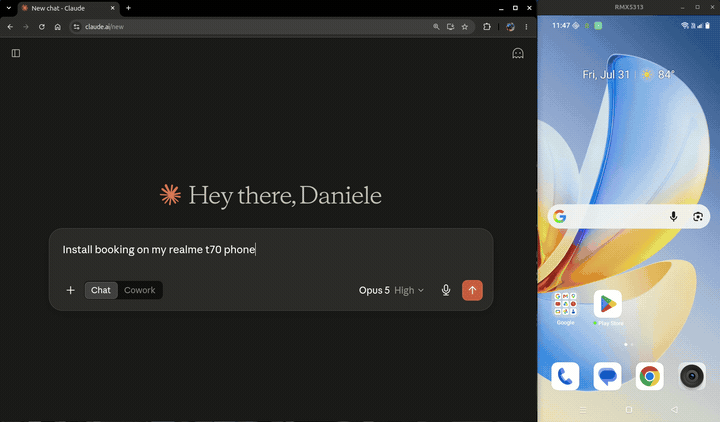Tap the Google voice search microphone
720x422 pixels.
pos(673,216)
